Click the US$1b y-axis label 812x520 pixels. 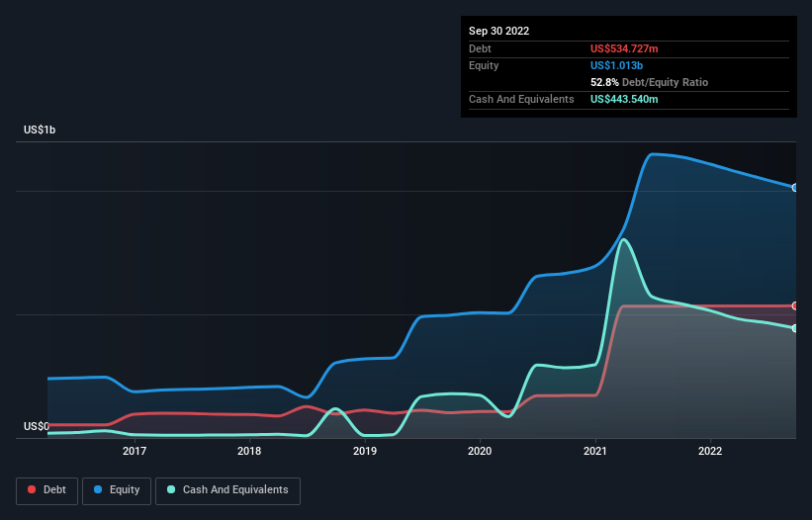coord(40,130)
